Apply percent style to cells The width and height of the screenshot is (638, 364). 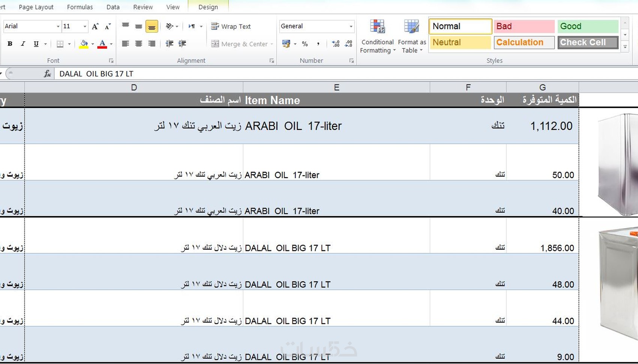coord(305,44)
